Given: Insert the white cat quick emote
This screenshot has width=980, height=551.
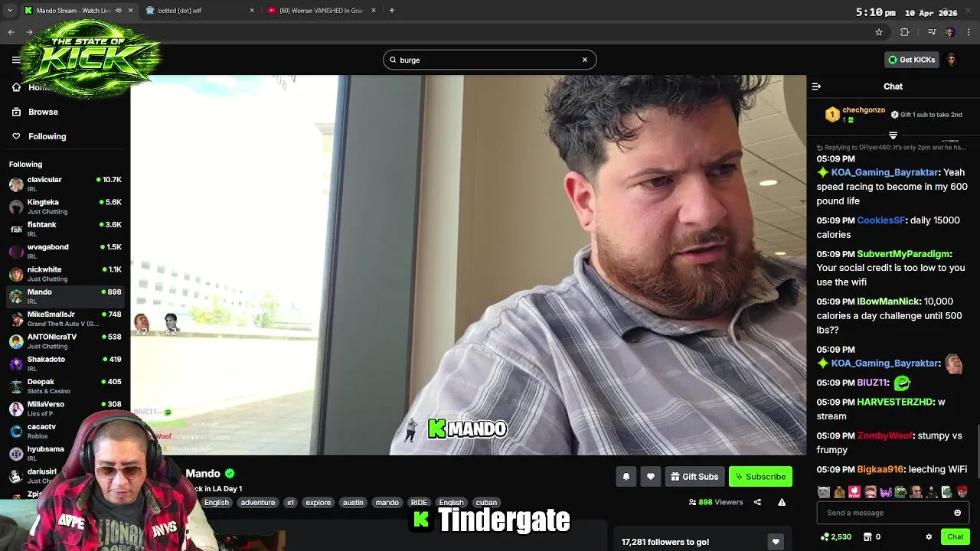Looking at the screenshot, I should (x=824, y=492).
